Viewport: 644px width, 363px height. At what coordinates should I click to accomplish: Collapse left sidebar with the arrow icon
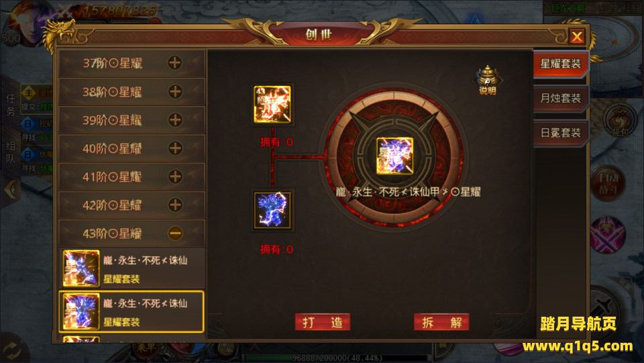[x=11, y=189]
